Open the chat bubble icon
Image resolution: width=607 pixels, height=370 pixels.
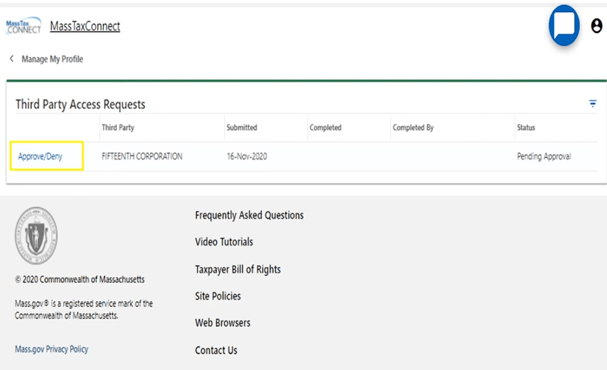pyautogui.click(x=564, y=25)
